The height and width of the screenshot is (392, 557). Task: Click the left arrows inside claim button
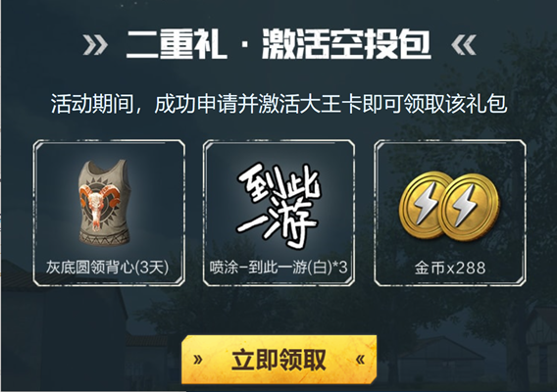(x=198, y=360)
